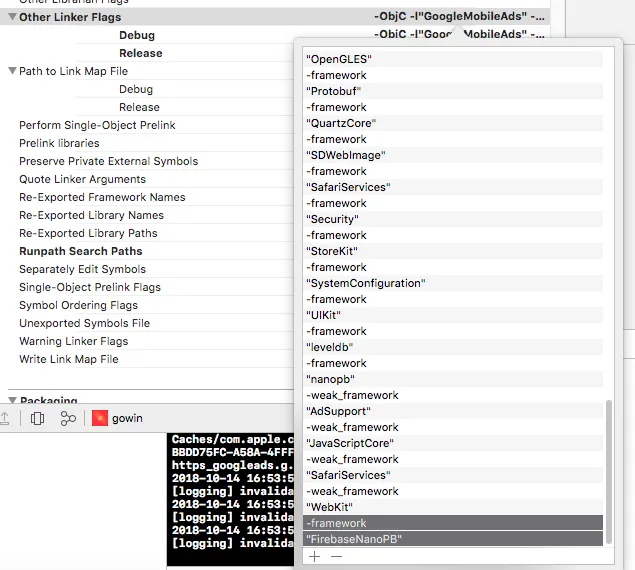
Task: Click the debug view hierarchy icon
Action: point(37,418)
